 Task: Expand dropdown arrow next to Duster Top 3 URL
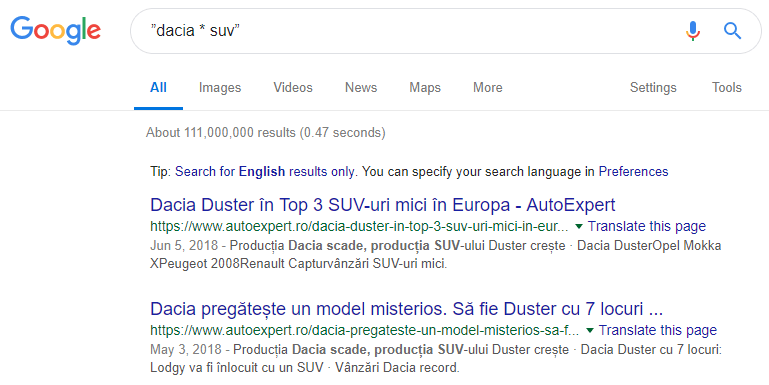tap(579, 226)
